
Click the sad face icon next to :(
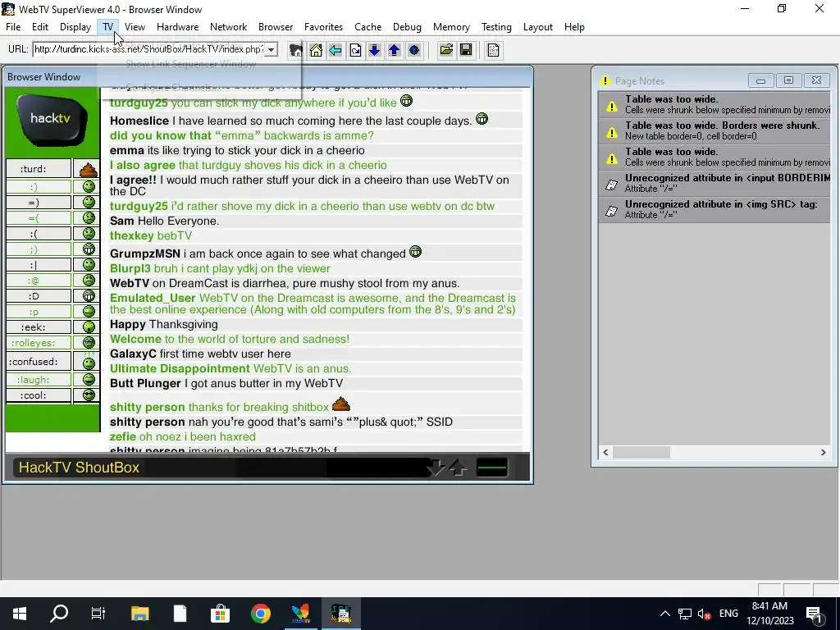(x=89, y=234)
